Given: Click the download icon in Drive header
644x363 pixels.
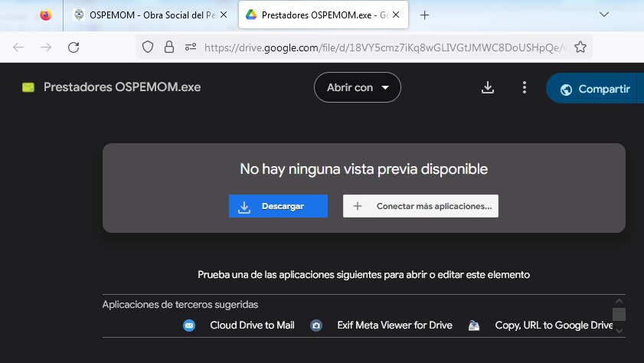Looking at the screenshot, I should click(x=488, y=88).
